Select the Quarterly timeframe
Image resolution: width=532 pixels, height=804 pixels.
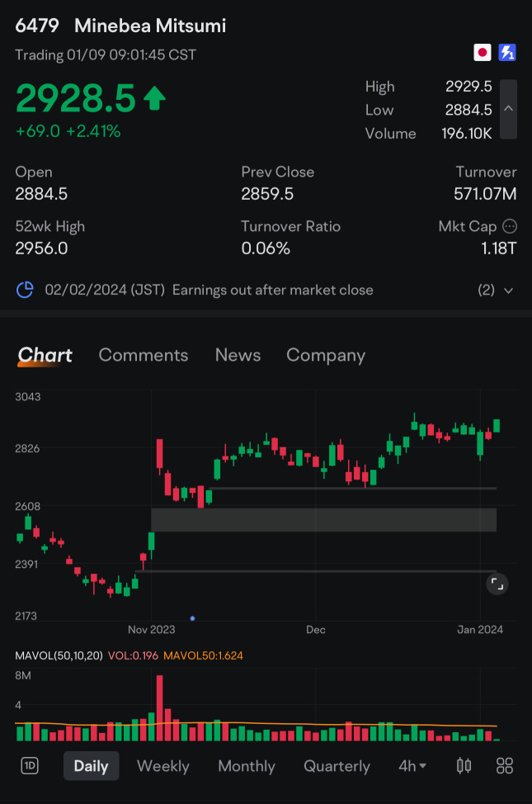coord(337,766)
